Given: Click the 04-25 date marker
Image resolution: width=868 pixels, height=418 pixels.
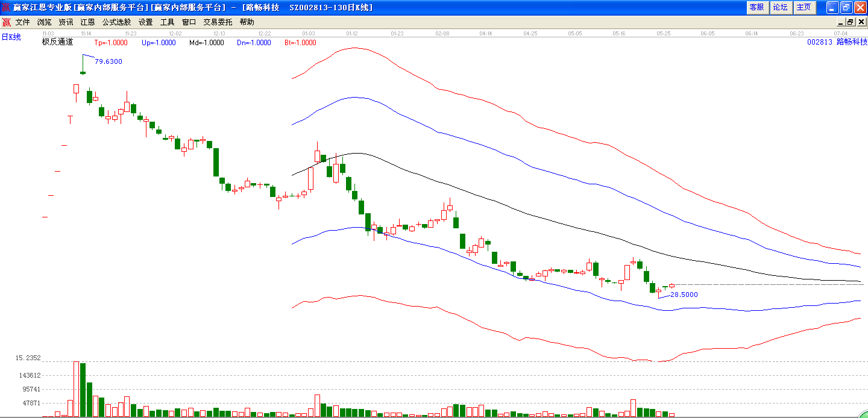Looking at the screenshot, I should [x=530, y=33].
